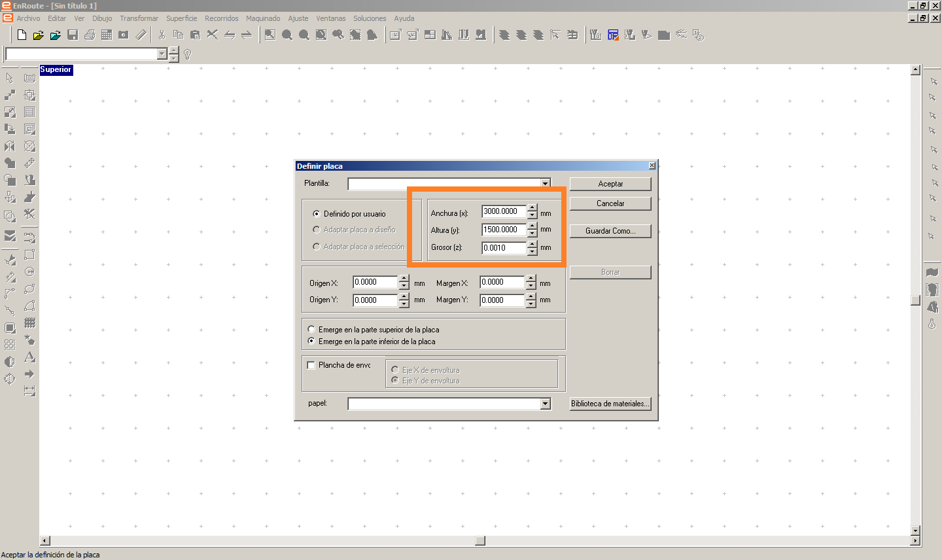The width and height of the screenshot is (942, 560).
Task: Click the New file icon in toolbar
Action: 22,35
